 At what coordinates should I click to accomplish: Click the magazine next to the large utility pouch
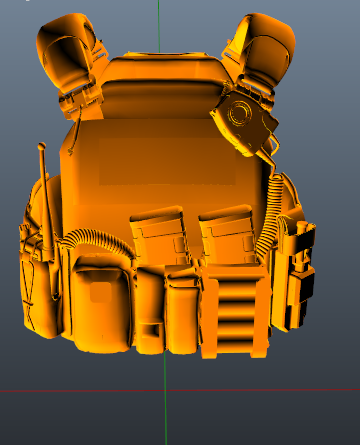tap(159, 236)
